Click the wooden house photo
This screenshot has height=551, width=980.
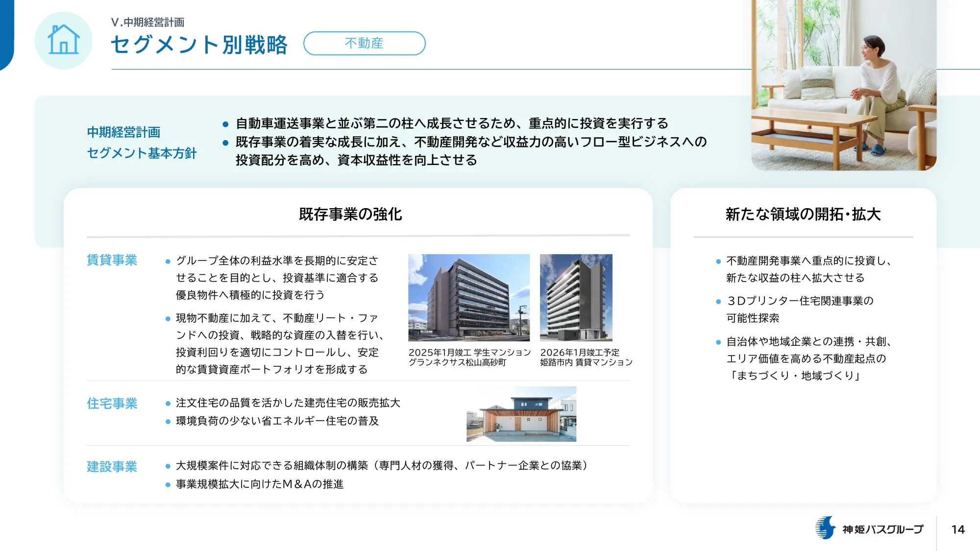(521, 414)
